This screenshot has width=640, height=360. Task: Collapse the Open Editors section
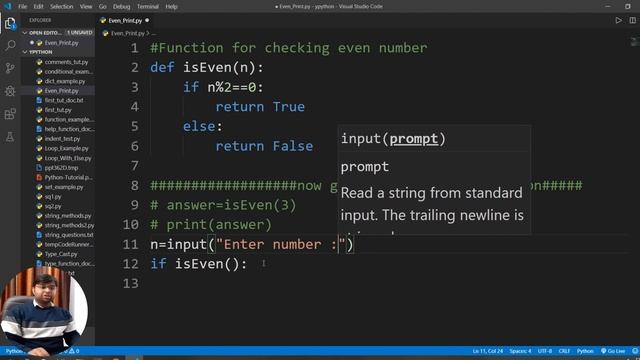25,33
